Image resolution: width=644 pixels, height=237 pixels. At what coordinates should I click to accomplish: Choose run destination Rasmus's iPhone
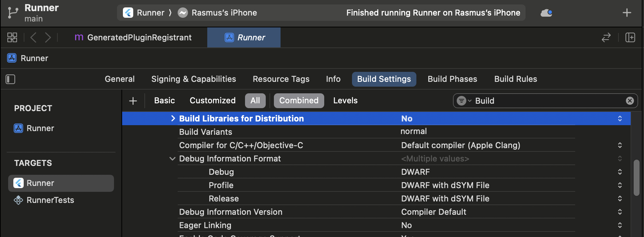(x=217, y=13)
